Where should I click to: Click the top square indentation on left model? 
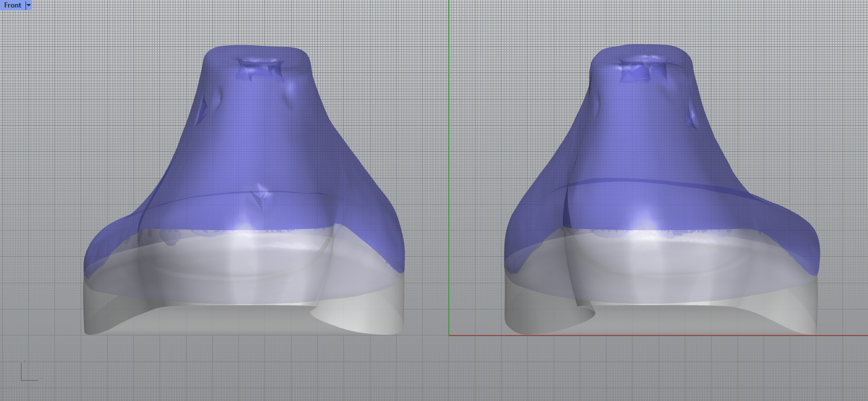pos(259,70)
